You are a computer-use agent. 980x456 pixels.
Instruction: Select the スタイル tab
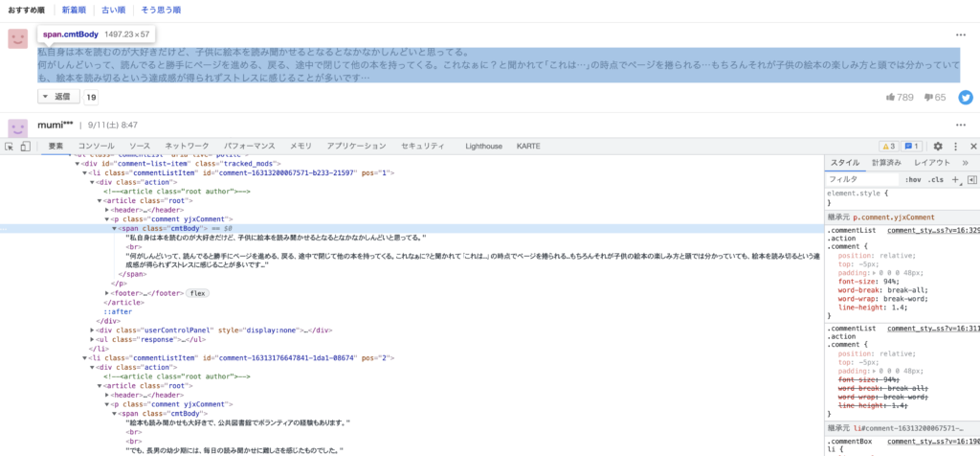pos(845,163)
